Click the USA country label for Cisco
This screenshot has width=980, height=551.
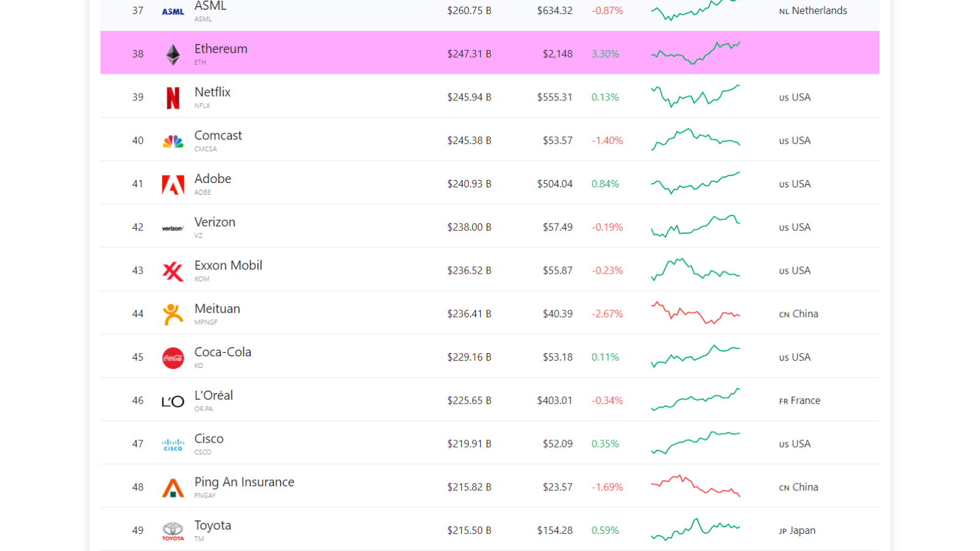point(794,444)
